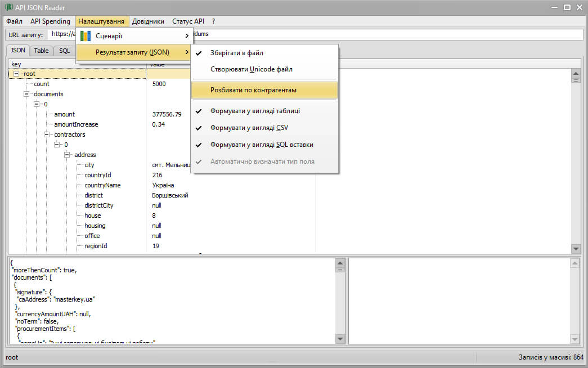This screenshot has height=368, width=588.
Task: Click the Сценарії menu icon
Action: [86, 36]
